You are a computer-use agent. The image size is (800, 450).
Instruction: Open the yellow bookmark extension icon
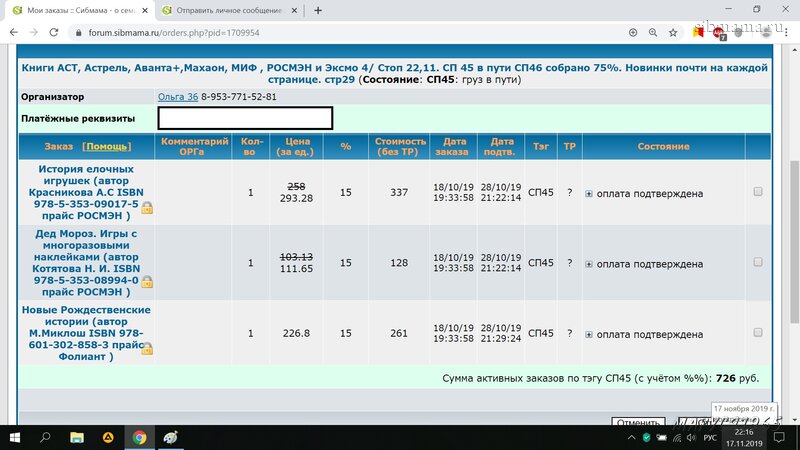(x=698, y=32)
